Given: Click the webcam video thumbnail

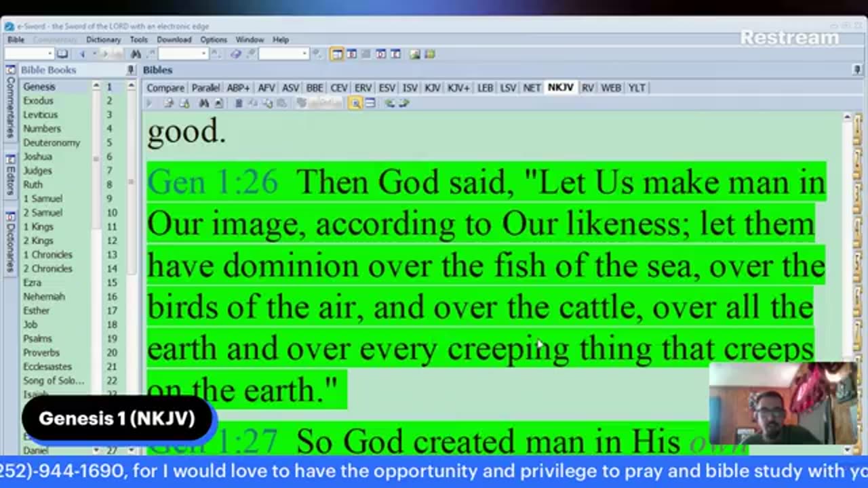Looking at the screenshot, I should tap(783, 403).
